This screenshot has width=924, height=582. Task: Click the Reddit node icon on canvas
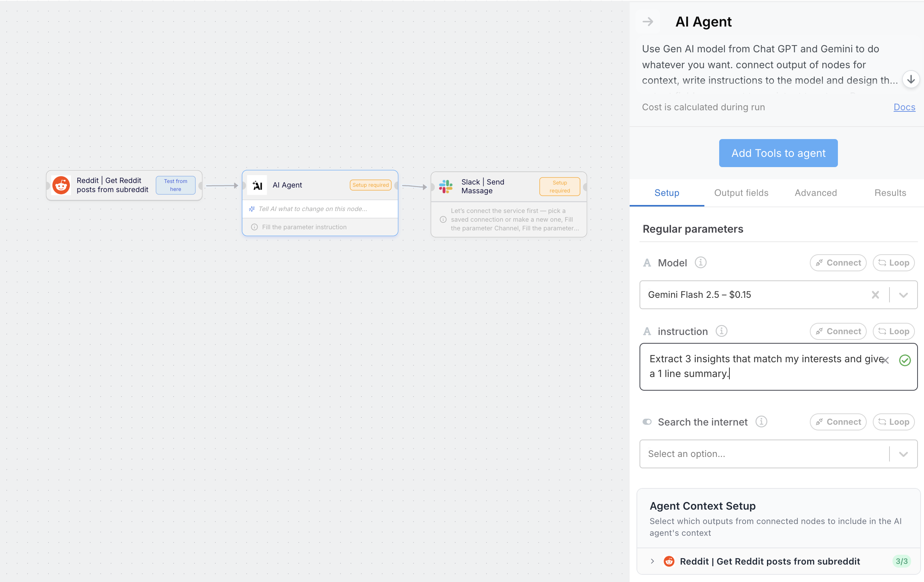pos(61,186)
